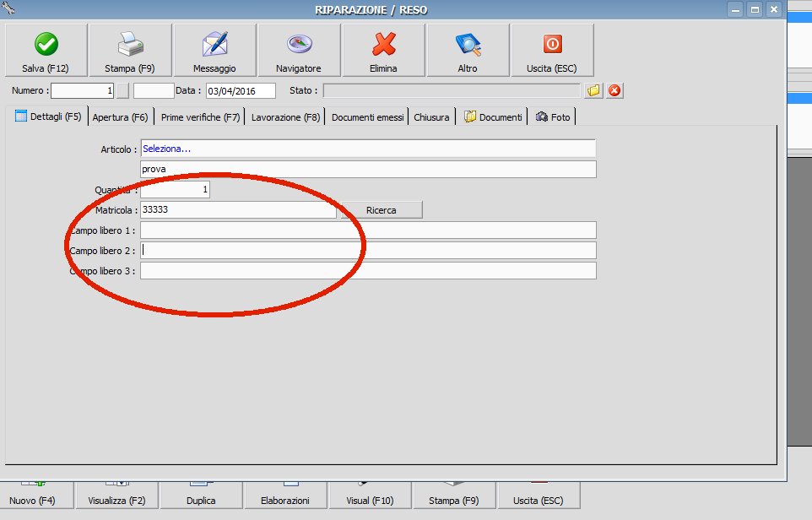The height and width of the screenshot is (520, 812).
Task: Switch to the Apertura (F6) tab
Action: [120, 117]
